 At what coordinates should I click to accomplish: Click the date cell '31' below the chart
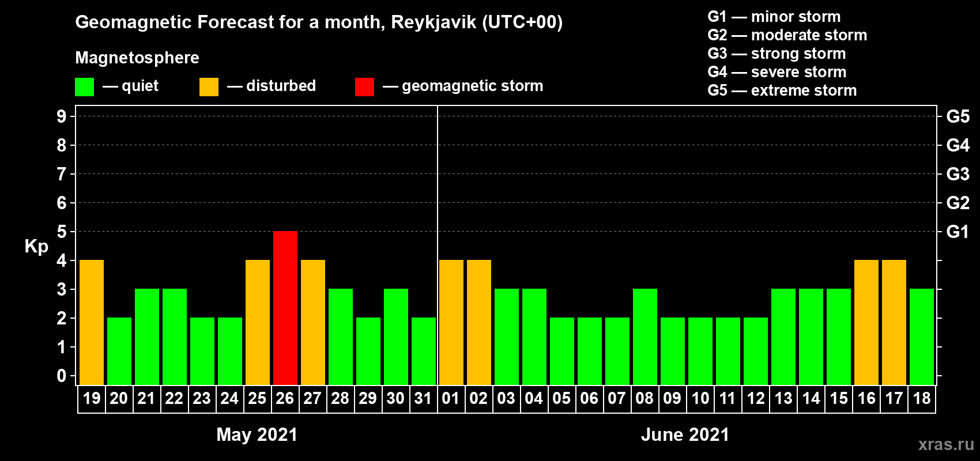tap(424, 399)
